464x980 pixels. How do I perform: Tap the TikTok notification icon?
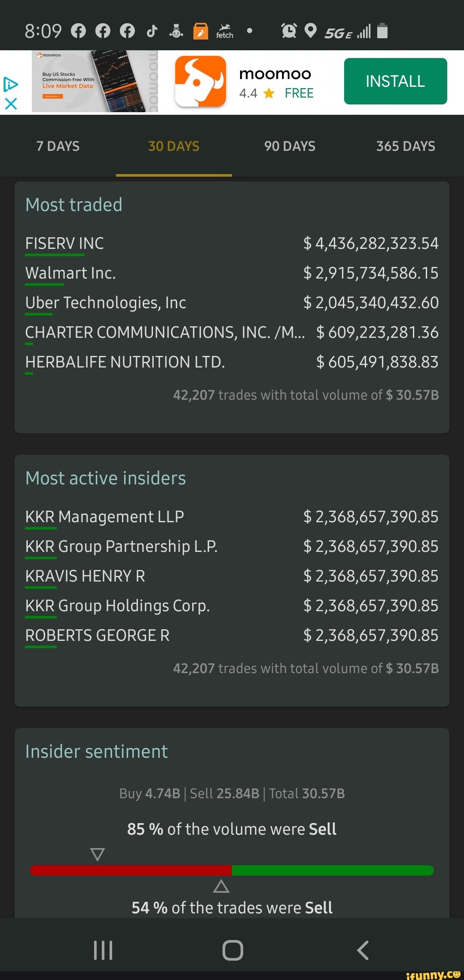pos(152,31)
